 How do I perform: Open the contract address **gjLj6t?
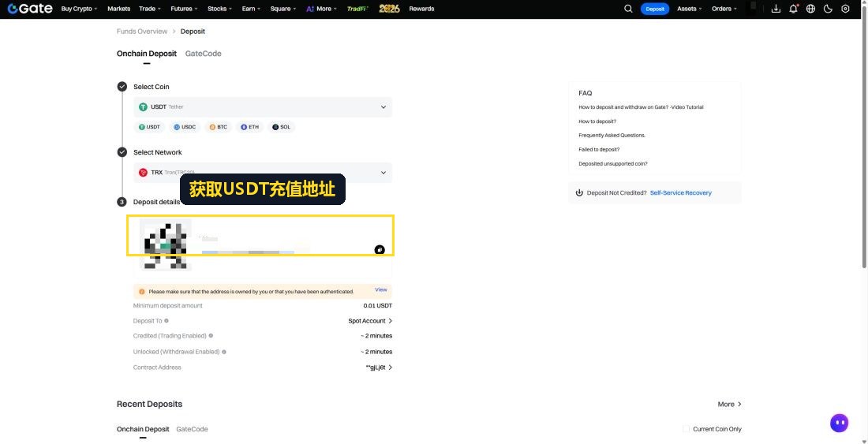pyautogui.click(x=380, y=368)
